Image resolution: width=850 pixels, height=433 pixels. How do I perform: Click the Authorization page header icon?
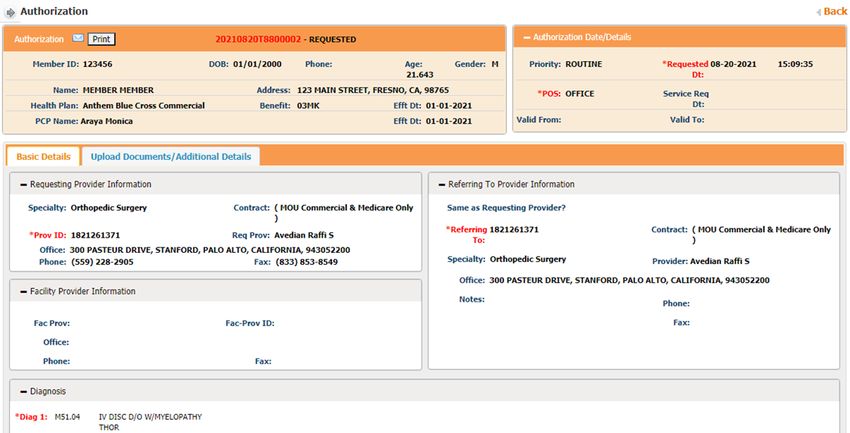tap(9, 11)
